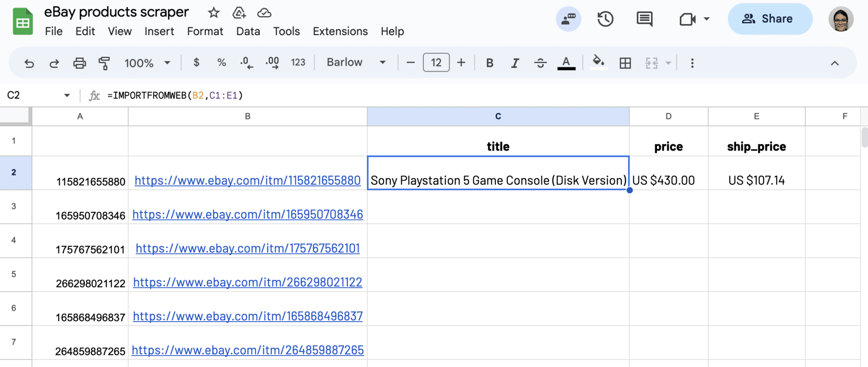Print the spreadsheet
This screenshot has width=868, height=367.
click(x=80, y=63)
